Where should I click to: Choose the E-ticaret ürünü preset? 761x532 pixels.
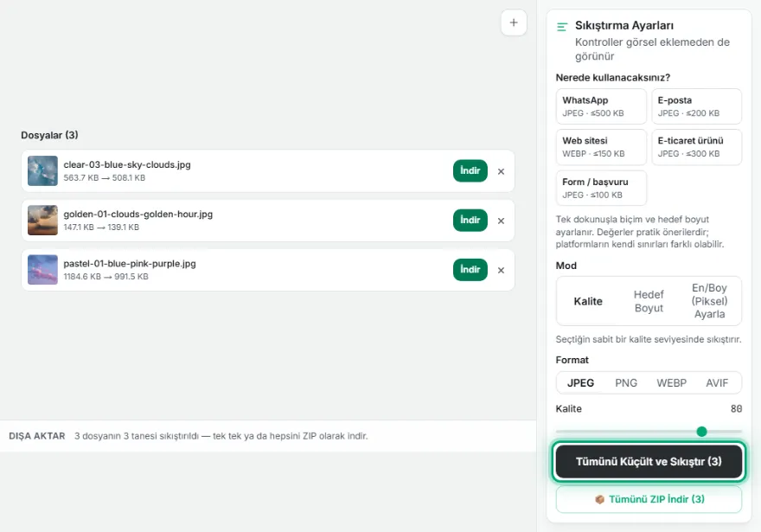tap(696, 147)
